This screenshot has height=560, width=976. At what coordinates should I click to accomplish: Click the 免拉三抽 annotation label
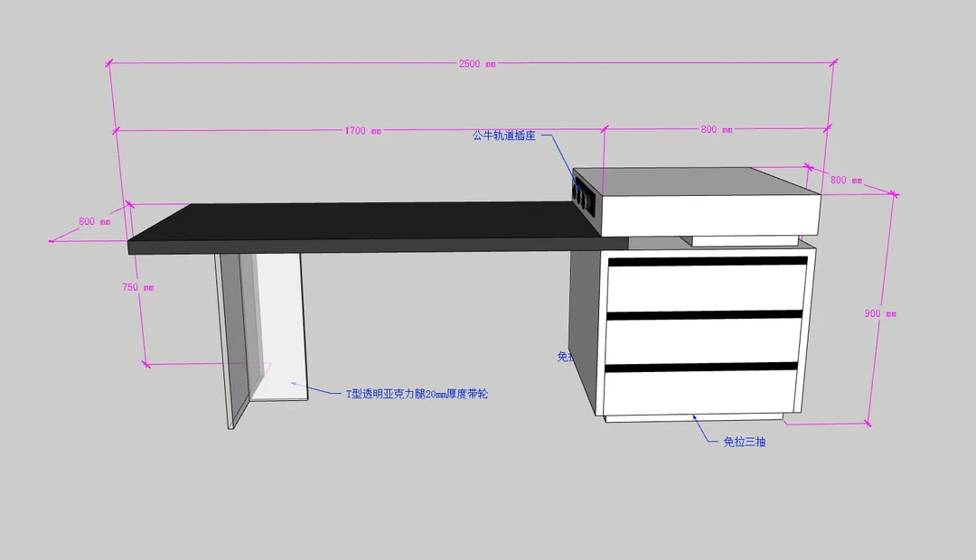[744, 443]
